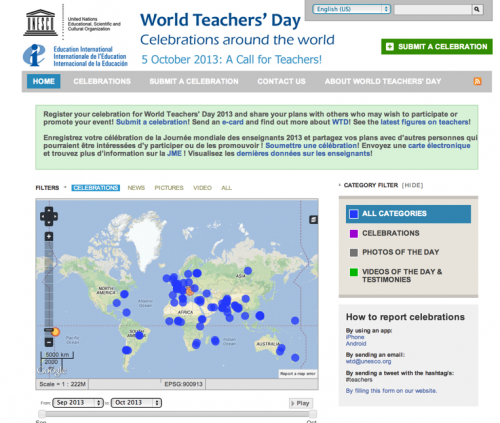
Task: Click the map zoom slider handle
Action: 49,330
